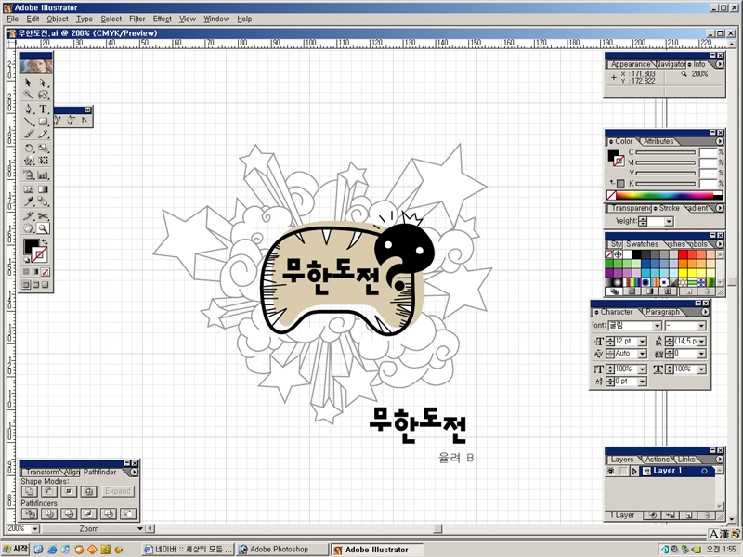743x557 pixels.
Task: Expand Layer 1 disclosure triangle
Action: (x=634, y=471)
